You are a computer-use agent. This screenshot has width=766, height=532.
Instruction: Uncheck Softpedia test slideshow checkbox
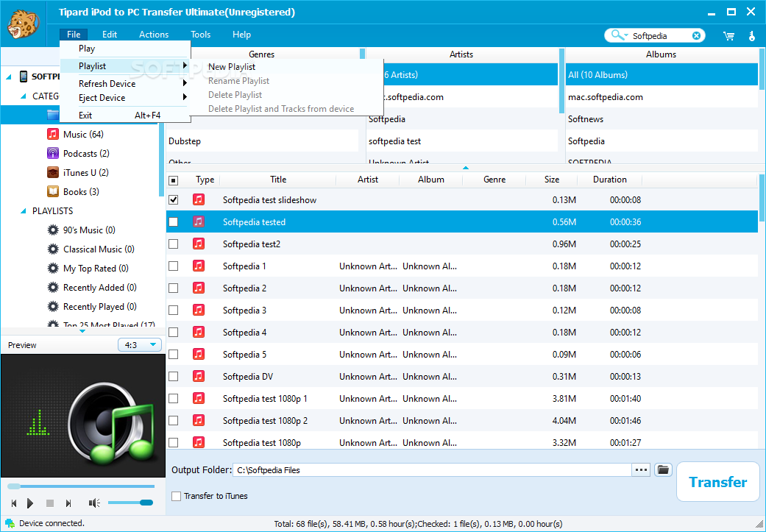pos(174,200)
